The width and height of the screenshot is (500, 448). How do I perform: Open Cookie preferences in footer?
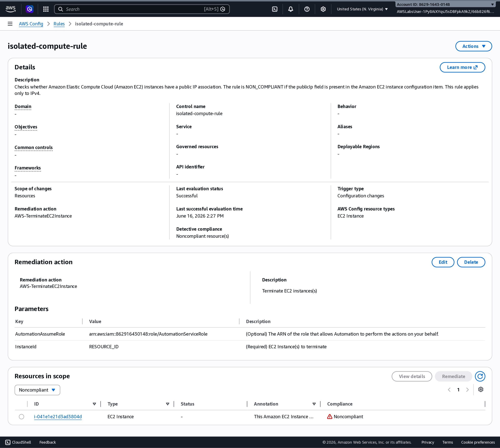(478, 442)
